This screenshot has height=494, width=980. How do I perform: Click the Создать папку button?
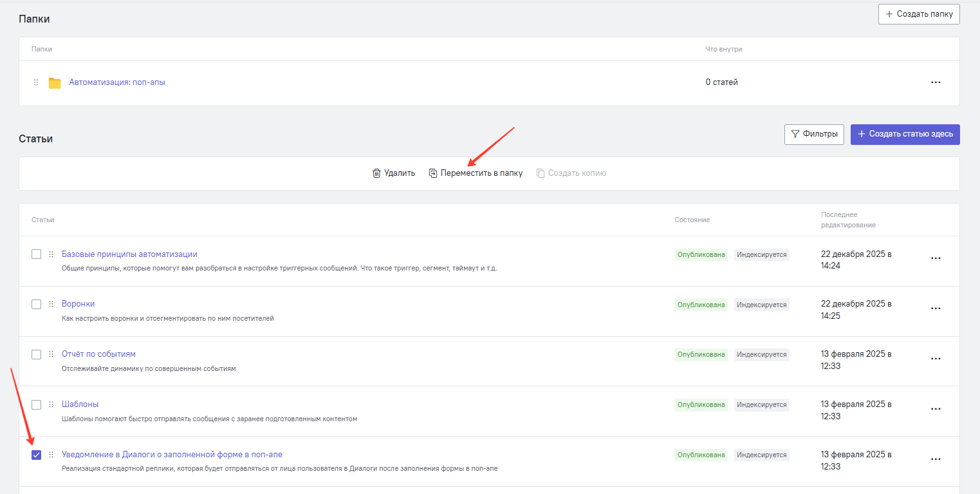[918, 14]
